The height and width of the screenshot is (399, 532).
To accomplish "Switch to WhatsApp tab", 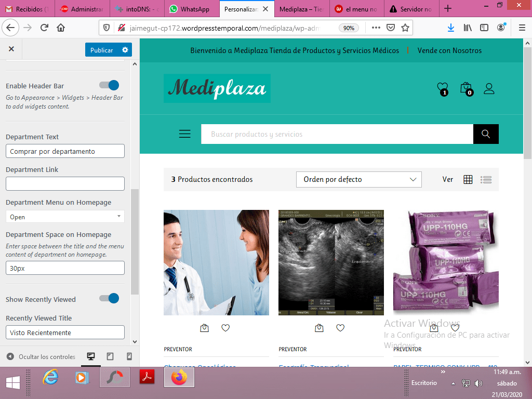I will (x=192, y=9).
